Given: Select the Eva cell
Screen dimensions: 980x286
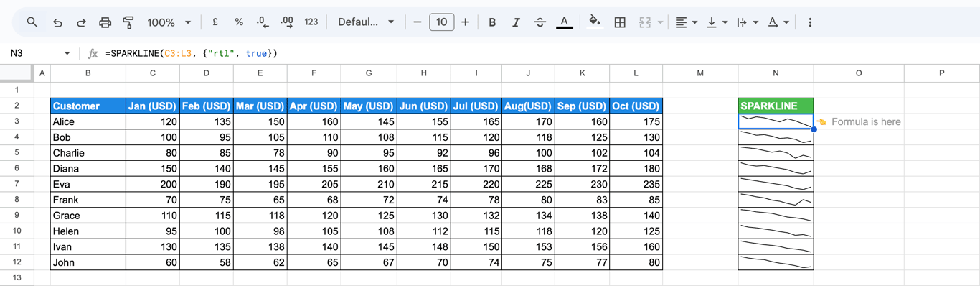Looking at the screenshot, I should [x=88, y=184].
